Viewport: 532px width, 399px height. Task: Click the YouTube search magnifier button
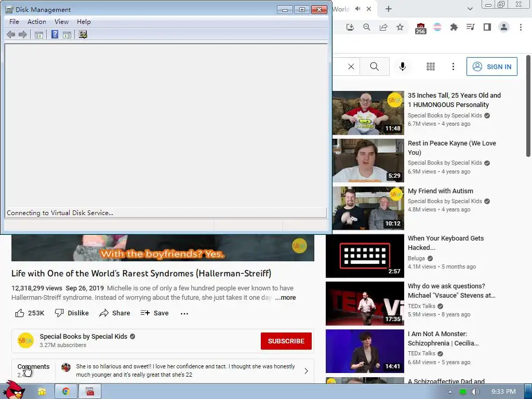(x=375, y=66)
